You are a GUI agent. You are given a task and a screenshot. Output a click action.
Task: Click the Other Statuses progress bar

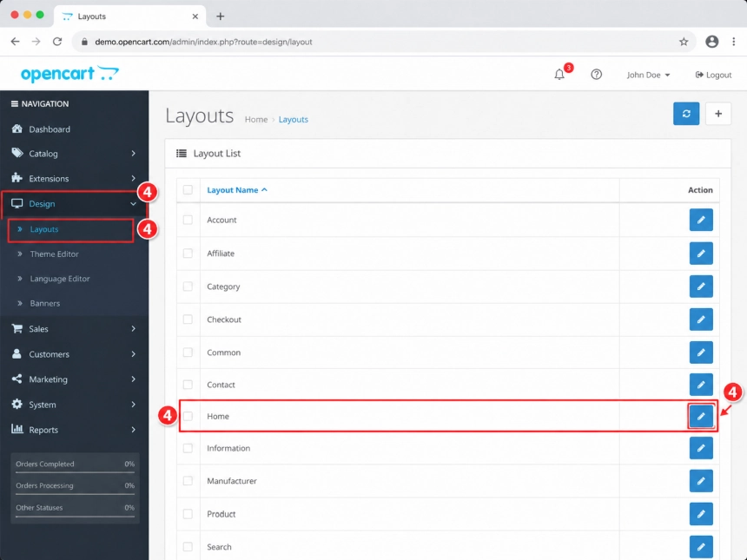tap(75, 517)
